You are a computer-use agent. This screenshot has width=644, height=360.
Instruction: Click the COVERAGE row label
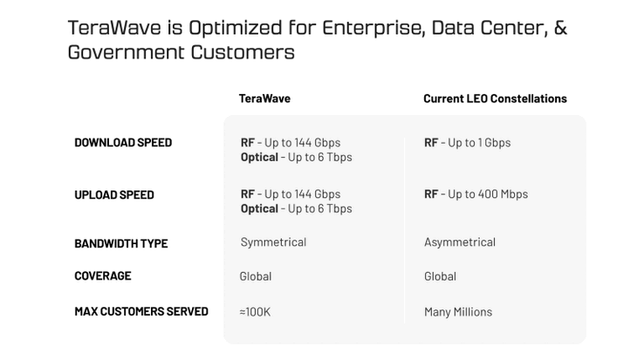(x=103, y=275)
